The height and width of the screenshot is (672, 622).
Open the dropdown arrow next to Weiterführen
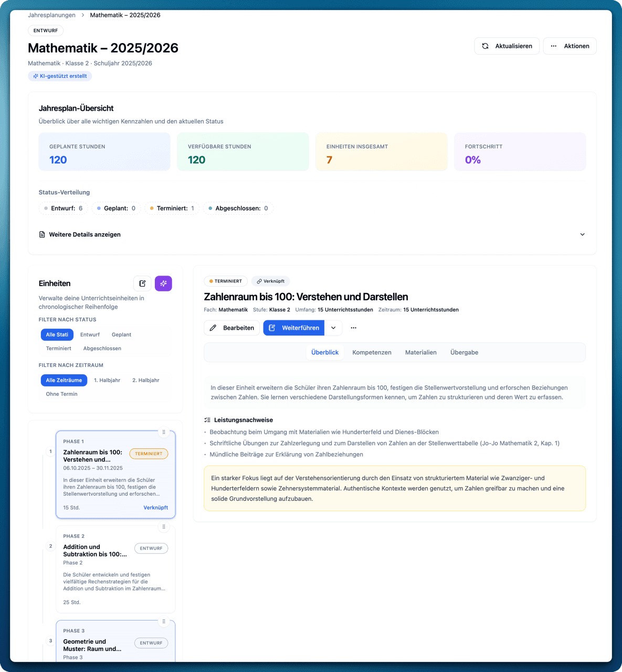point(333,328)
